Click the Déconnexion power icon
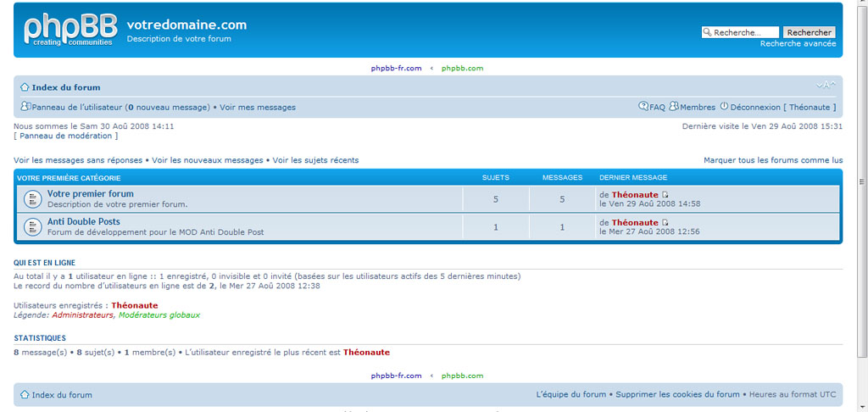Image resolution: width=868 pixels, height=412 pixels. tap(724, 107)
